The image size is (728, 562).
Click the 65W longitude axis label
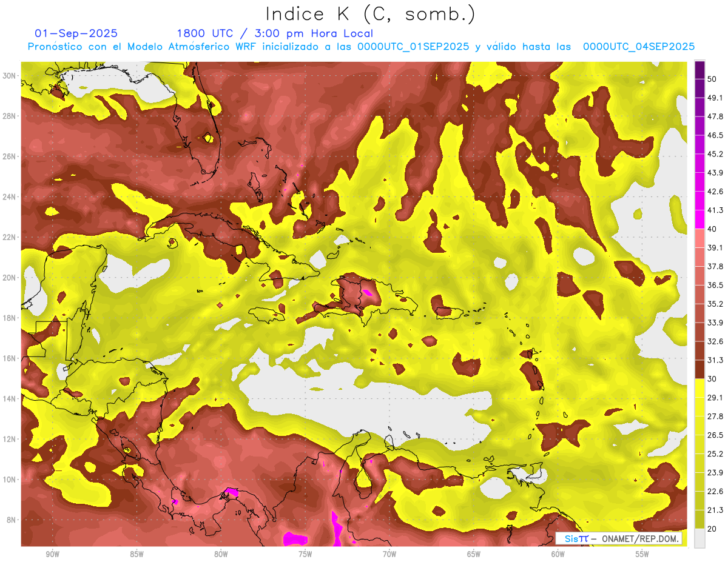tap(474, 554)
